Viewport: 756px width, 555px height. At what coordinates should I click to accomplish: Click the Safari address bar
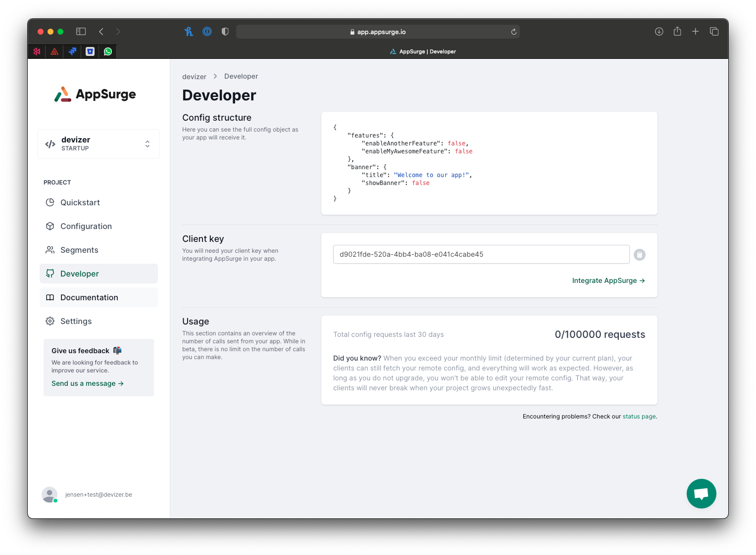[378, 32]
